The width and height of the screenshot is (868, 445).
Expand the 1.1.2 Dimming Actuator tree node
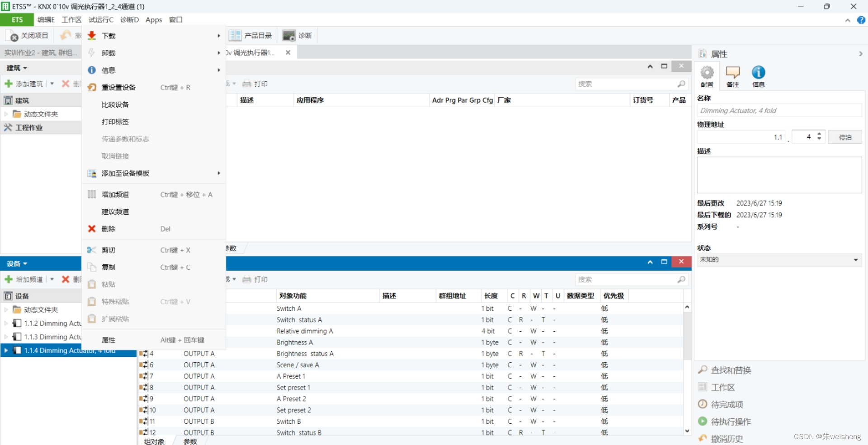tap(6, 323)
